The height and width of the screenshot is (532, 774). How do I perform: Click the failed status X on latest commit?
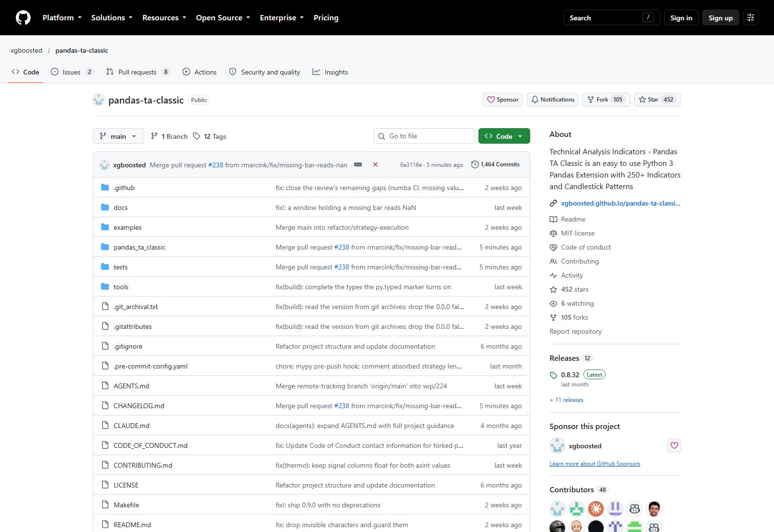point(375,164)
